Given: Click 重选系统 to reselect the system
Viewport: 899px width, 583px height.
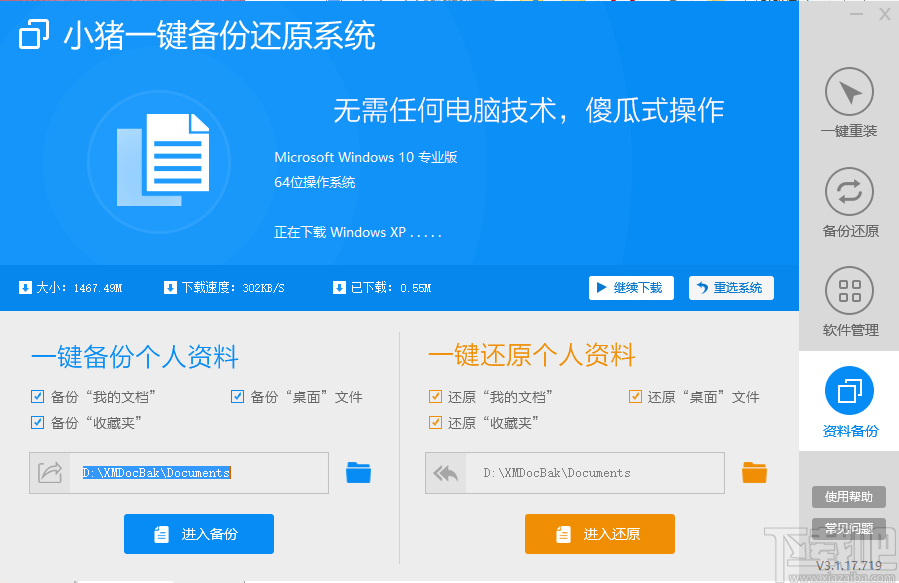Looking at the screenshot, I should click(731, 287).
